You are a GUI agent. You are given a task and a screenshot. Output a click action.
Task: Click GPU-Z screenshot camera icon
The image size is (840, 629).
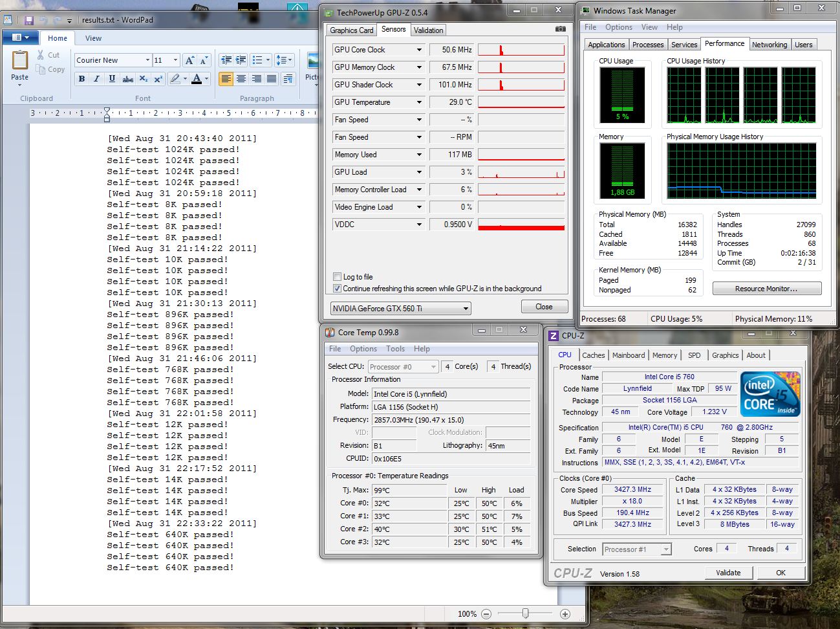[x=560, y=30]
